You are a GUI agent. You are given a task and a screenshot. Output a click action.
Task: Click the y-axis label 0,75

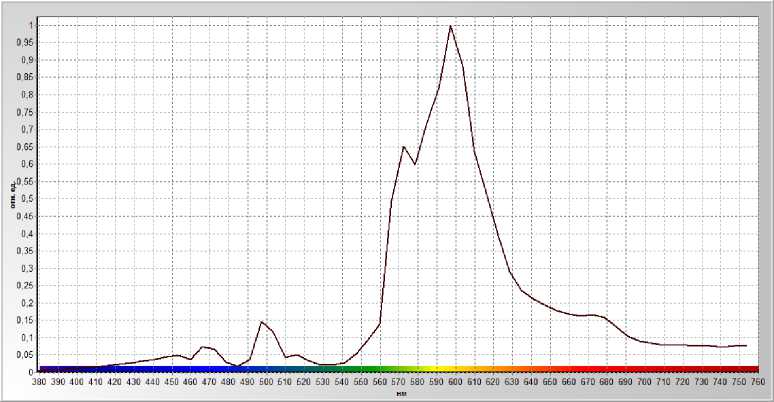pos(26,112)
